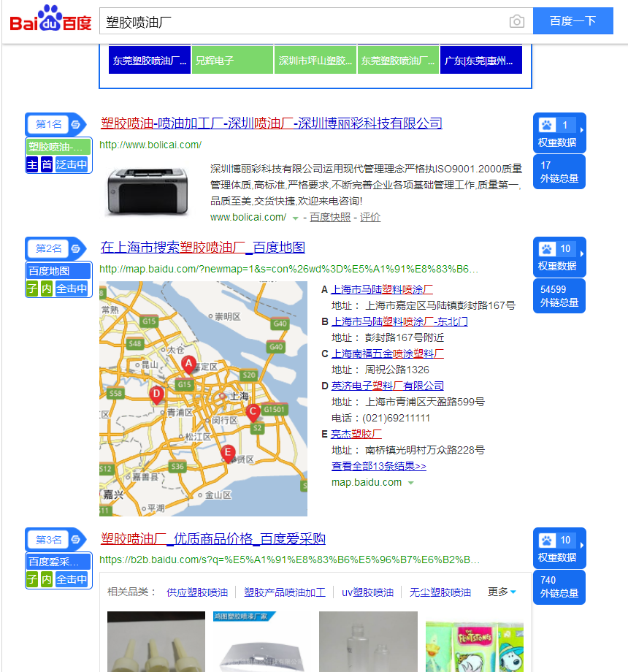Expand the 更多 related categories dropdown
628x672 pixels.
(502, 592)
